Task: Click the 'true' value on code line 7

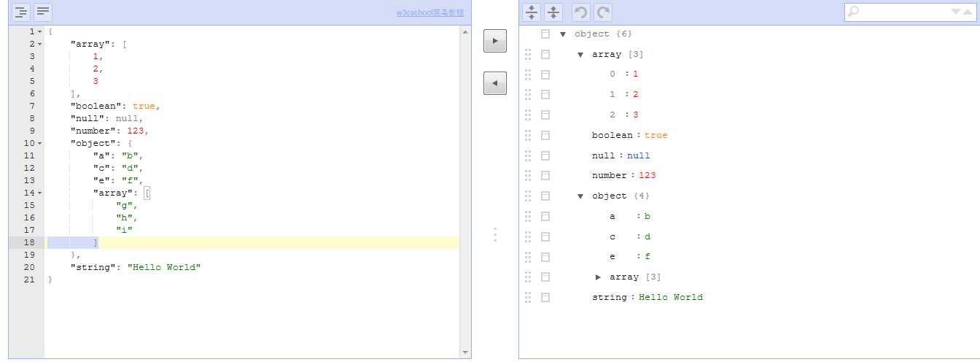Action: pos(144,106)
